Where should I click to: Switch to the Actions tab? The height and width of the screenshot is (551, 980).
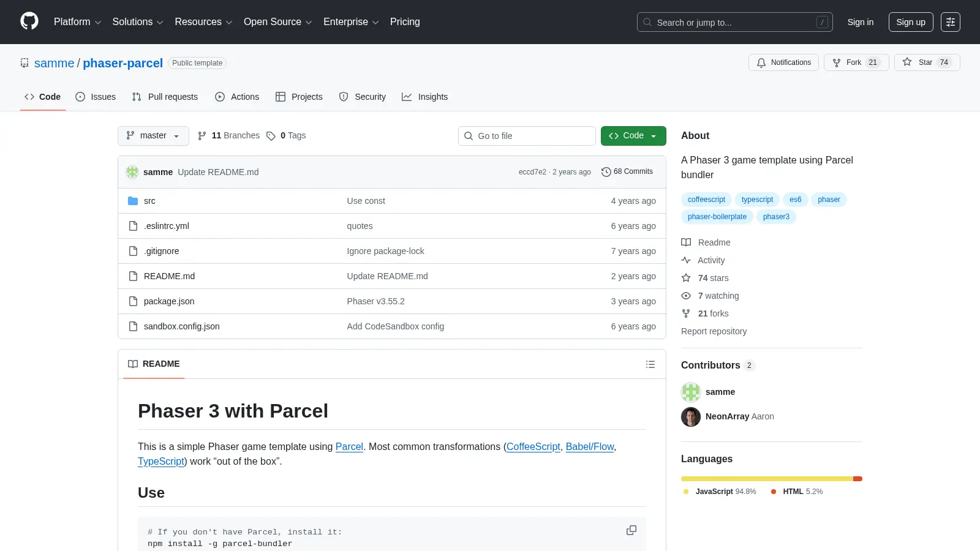pos(237,97)
